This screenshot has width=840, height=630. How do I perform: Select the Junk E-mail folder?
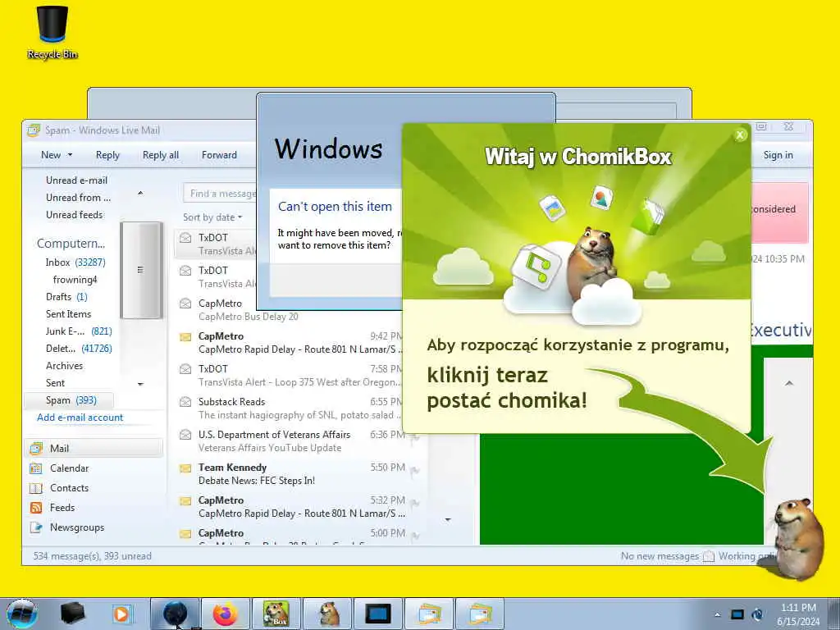click(79, 331)
